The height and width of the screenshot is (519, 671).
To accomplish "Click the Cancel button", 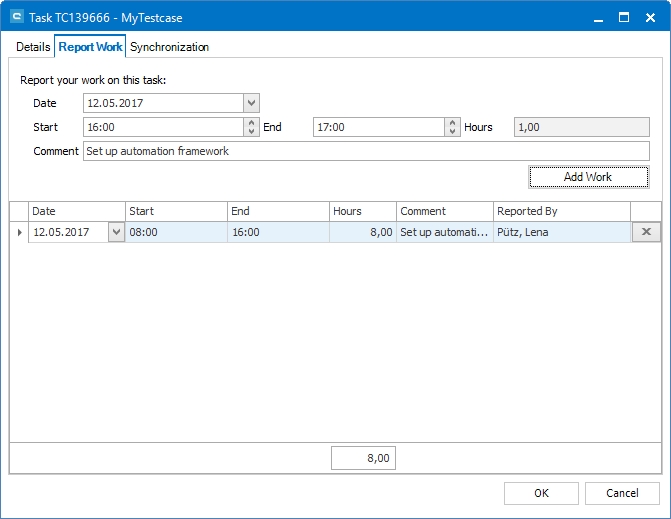I will coord(622,493).
